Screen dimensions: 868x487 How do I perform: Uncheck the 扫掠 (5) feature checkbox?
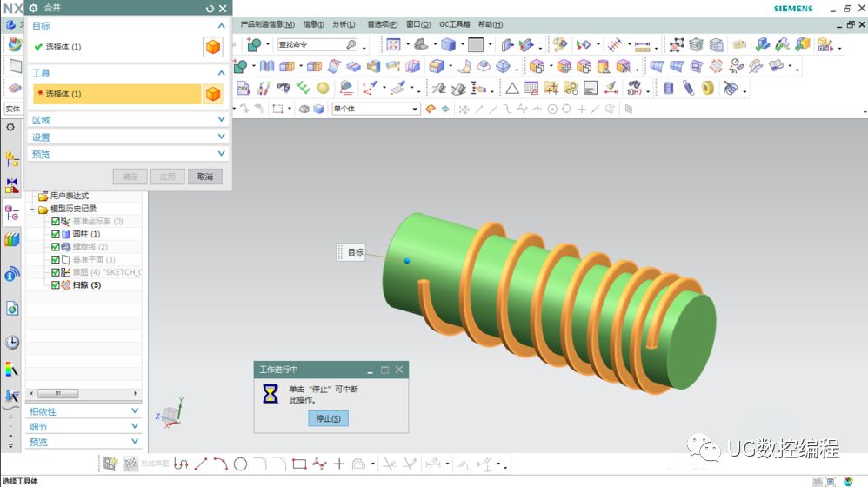click(x=56, y=284)
